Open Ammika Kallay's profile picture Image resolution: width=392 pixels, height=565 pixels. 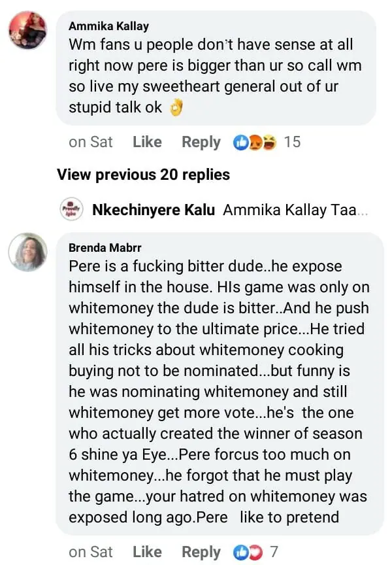click(x=28, y=31)
